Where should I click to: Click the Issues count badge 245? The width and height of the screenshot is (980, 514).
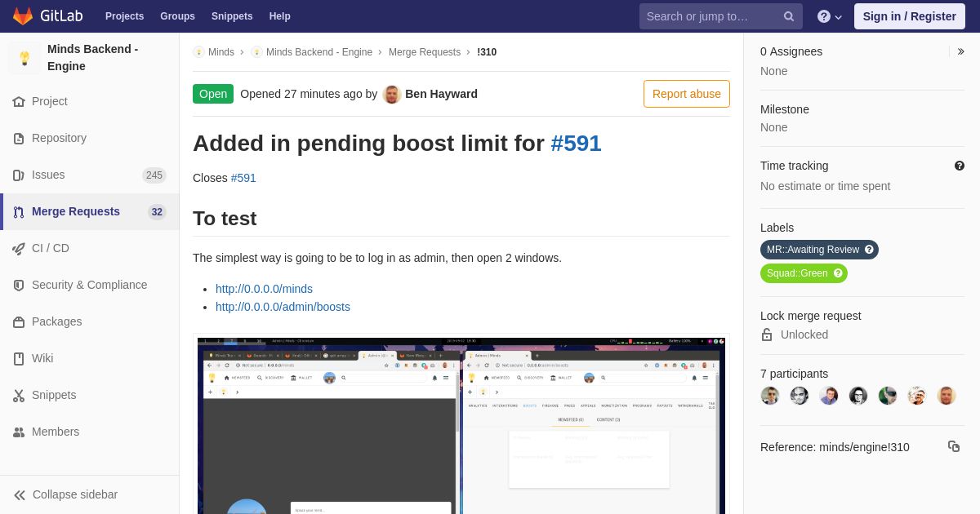click(154, 175)
